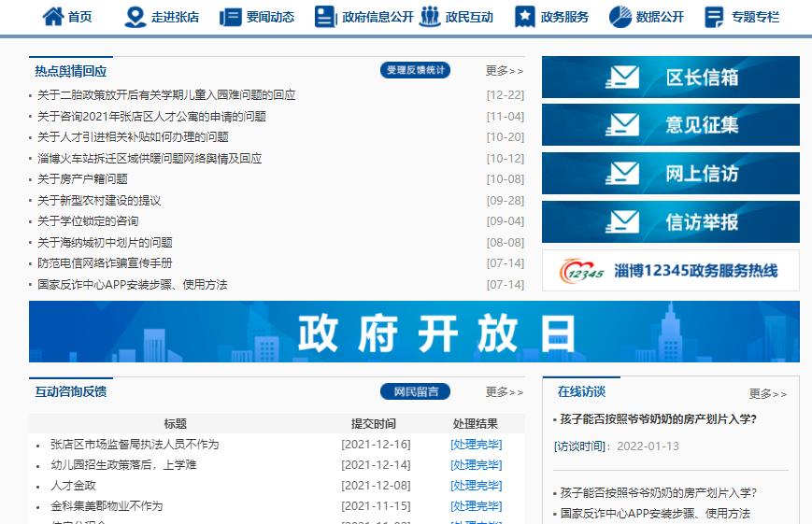
Task: Click the 受理反馈统计 button
Action: (x=415, y=70)
